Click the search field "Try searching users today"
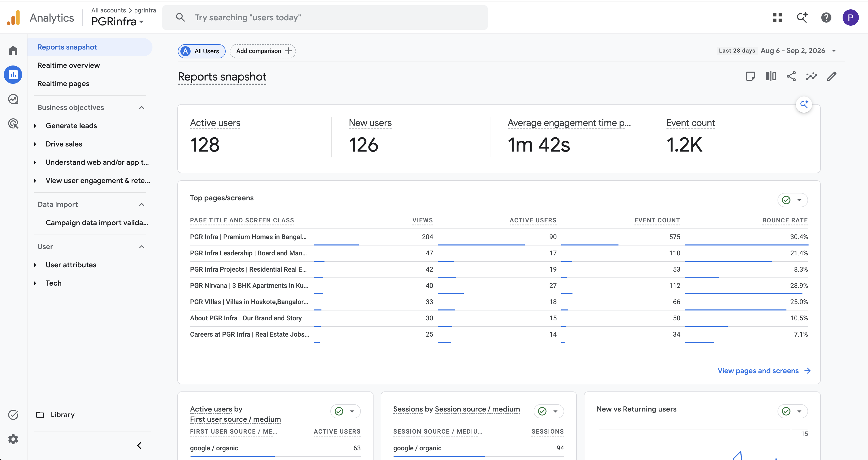This screenshot has width=868, height=460. pyautogui.click(x=325, y=18)
